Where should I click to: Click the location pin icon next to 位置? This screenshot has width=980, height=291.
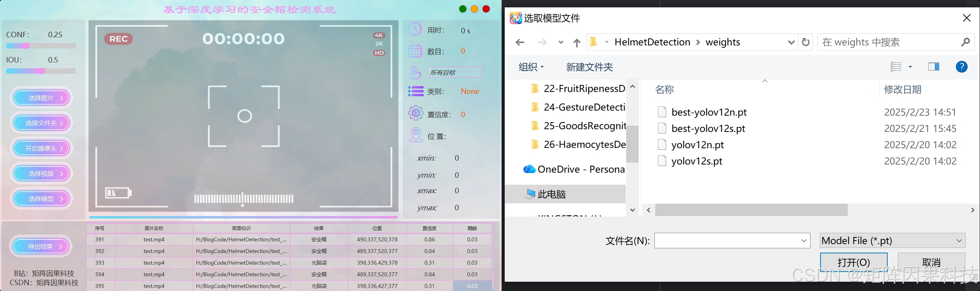click(x=416, y=135)
